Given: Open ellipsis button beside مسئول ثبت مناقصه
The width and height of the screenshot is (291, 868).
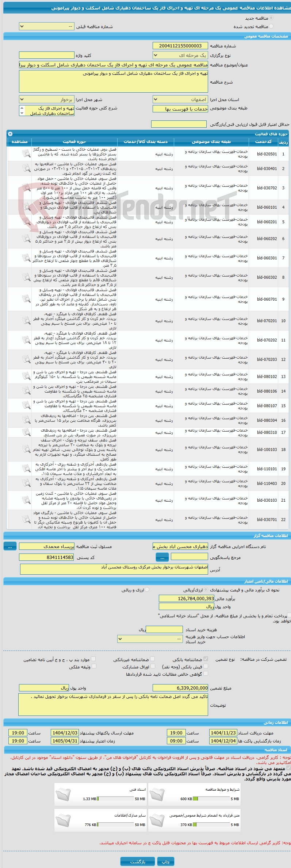Looking at the screenshot, I should click(x=10, y=546).
